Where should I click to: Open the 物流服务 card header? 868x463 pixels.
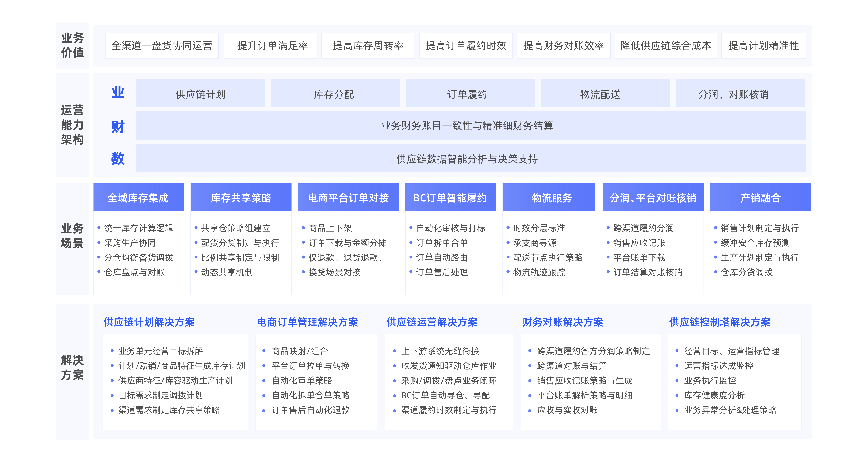pyautogui.click(x=549, y=197)
